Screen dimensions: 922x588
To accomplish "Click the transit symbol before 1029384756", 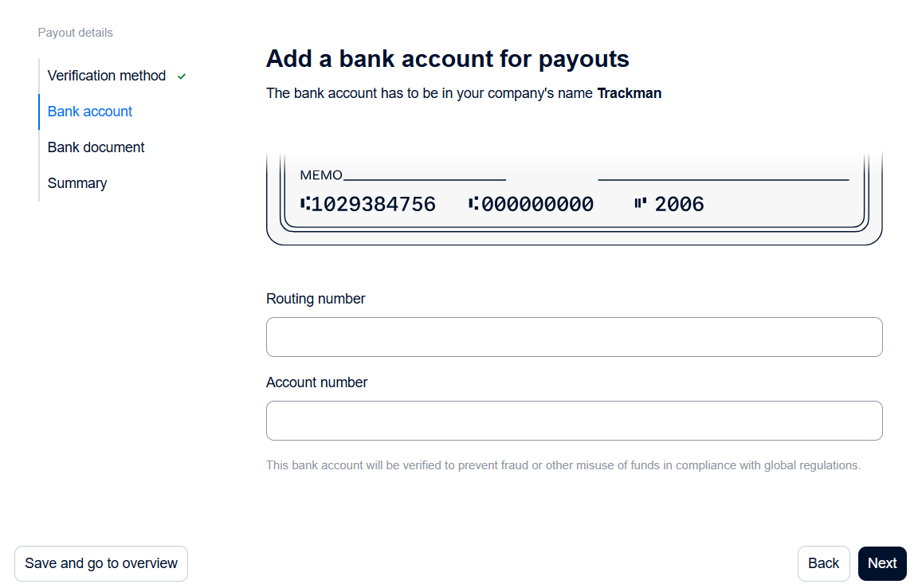I will click(304, 203).
